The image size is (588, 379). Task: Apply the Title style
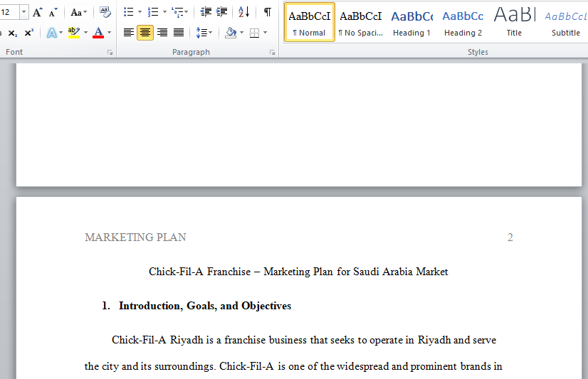(x=514, y=22)
